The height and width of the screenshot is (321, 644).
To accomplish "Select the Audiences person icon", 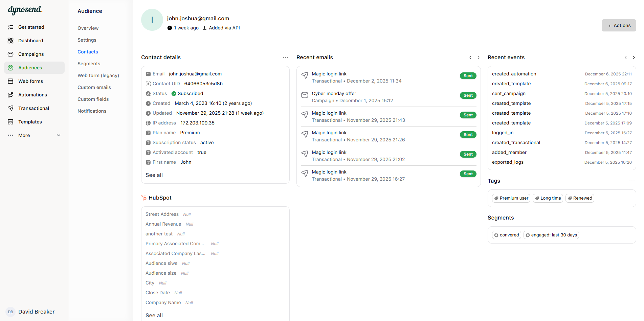I will coord(11,68).
